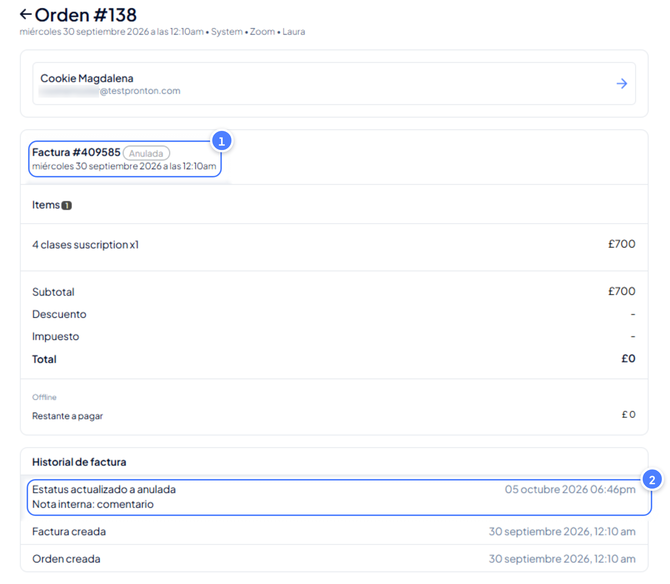The width and height of the screenshot is (670, 584).
Task: Click the Subtotal label
Action: pyautogui.click(x=53, y=292)
